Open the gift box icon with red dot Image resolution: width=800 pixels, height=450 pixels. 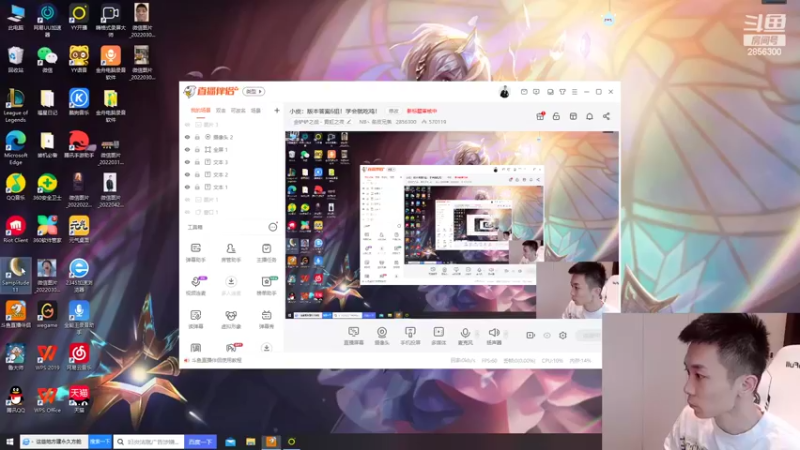[x=540, y=116]
